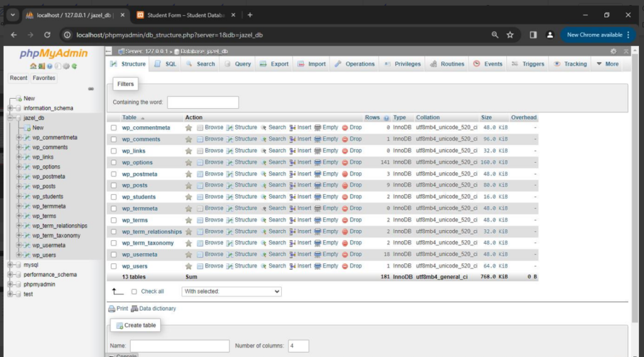Image resolution: width=644 pixels, height=357 pixels.
Task: Collapse the jazel_db database tree
Action: [x=11, y=118]
